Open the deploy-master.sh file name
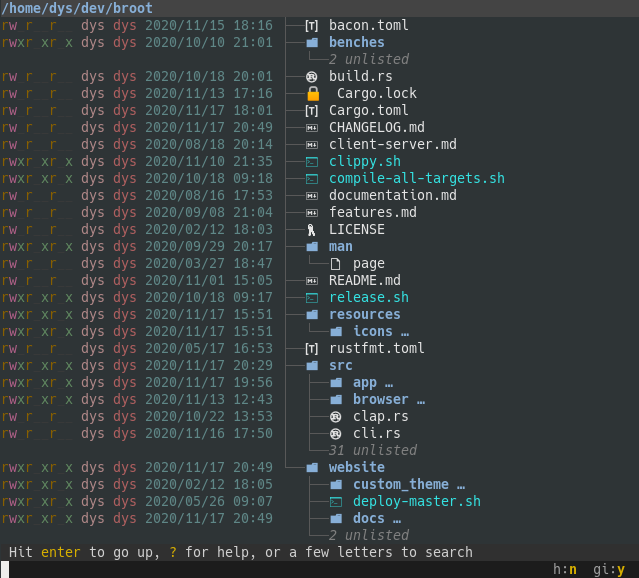 pyautogui.click(x=417, y=502)
